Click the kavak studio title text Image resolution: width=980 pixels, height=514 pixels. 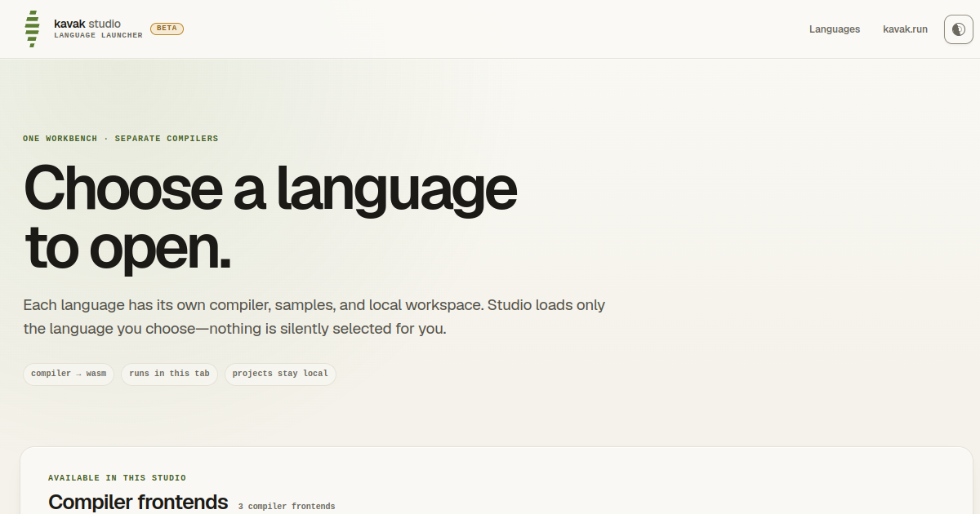87,24
